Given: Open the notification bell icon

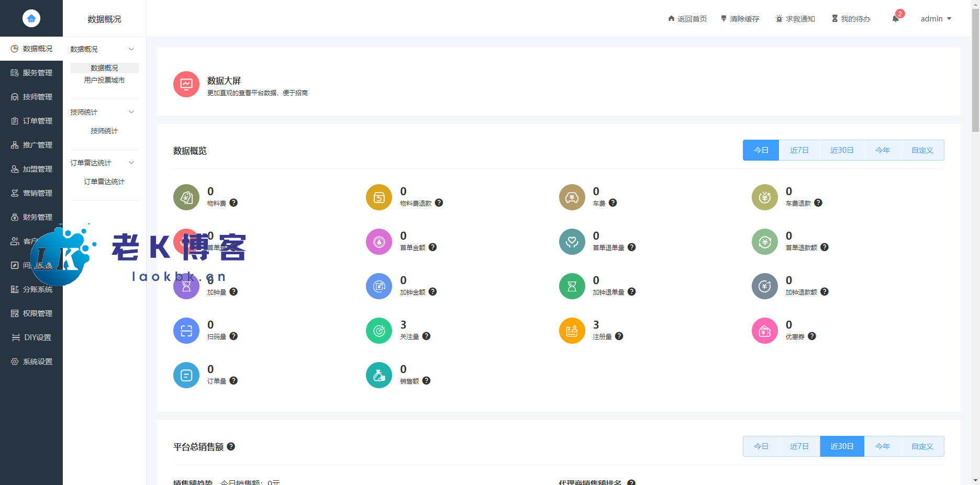Looking at the screenshot, I should (x=895, y=19).
